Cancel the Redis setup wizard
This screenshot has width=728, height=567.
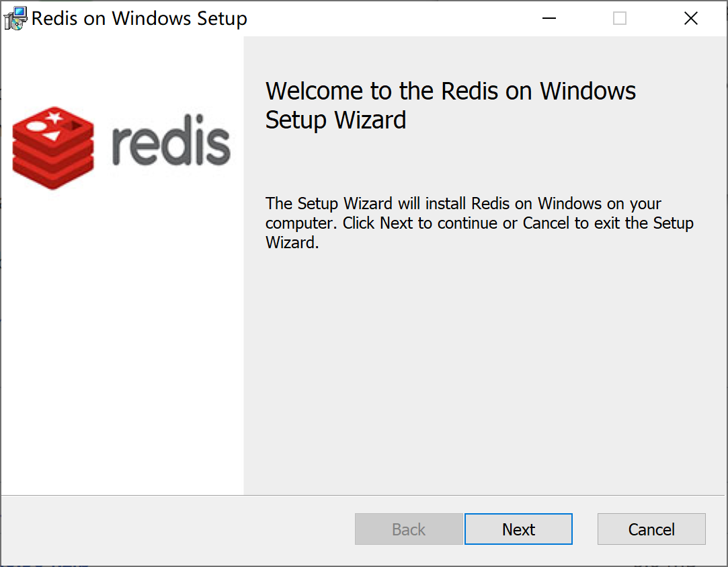(x=651, y=529)
